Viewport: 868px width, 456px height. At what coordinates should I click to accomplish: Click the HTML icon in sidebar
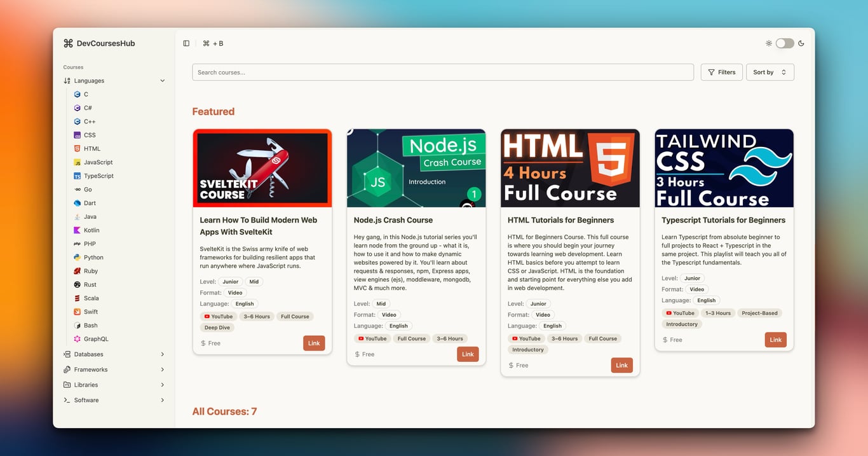(x=77, y=149)
